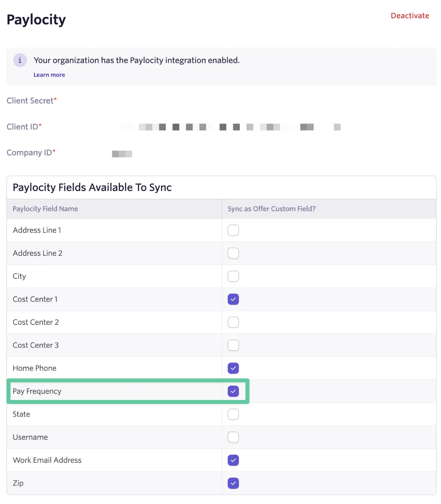Select the Cost Center 1 label
This screenshot has width=441, height=504.
(35, 299)
